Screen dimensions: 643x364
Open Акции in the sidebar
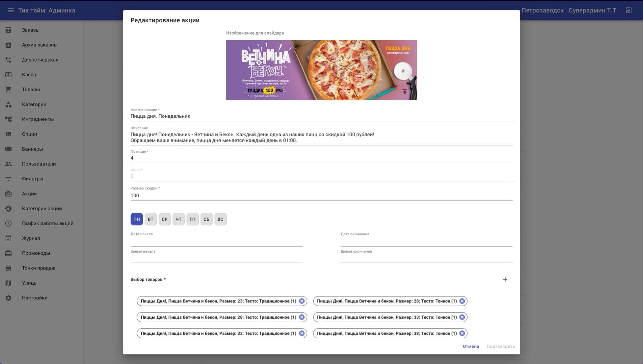[x=29, y=194]
